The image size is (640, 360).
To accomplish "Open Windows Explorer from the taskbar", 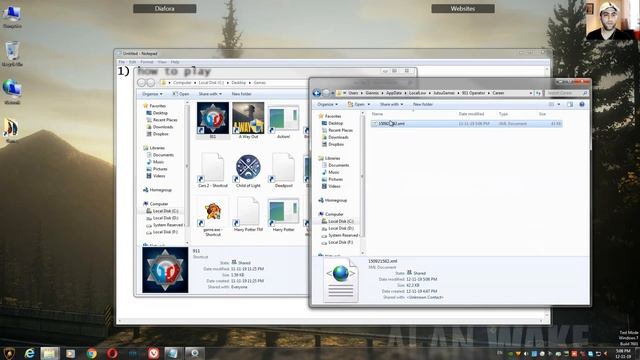I will coord(49,353).
